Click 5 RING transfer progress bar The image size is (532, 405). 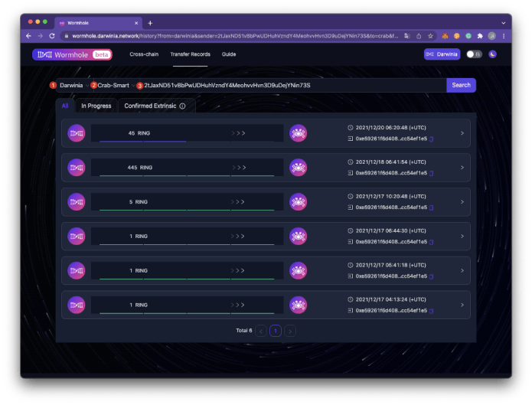pos(187,201)
